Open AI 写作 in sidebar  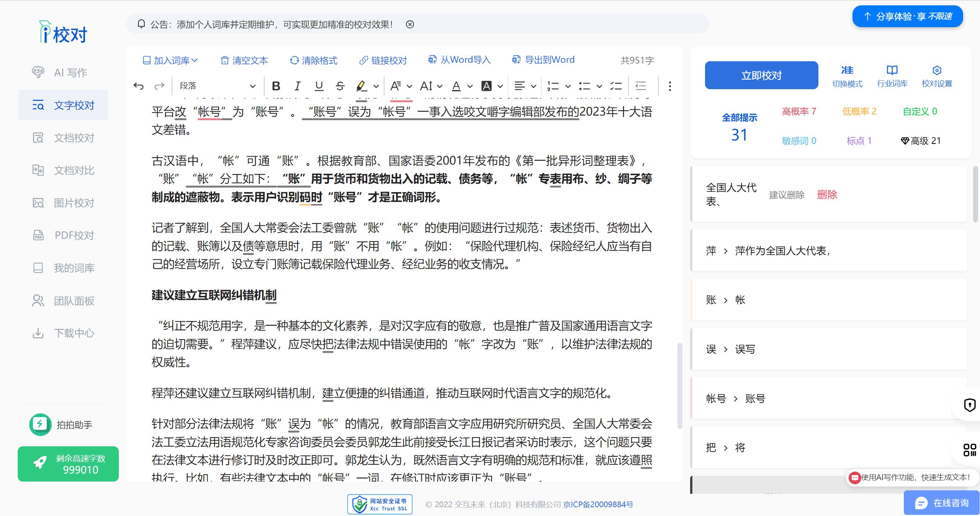point(63,72)
